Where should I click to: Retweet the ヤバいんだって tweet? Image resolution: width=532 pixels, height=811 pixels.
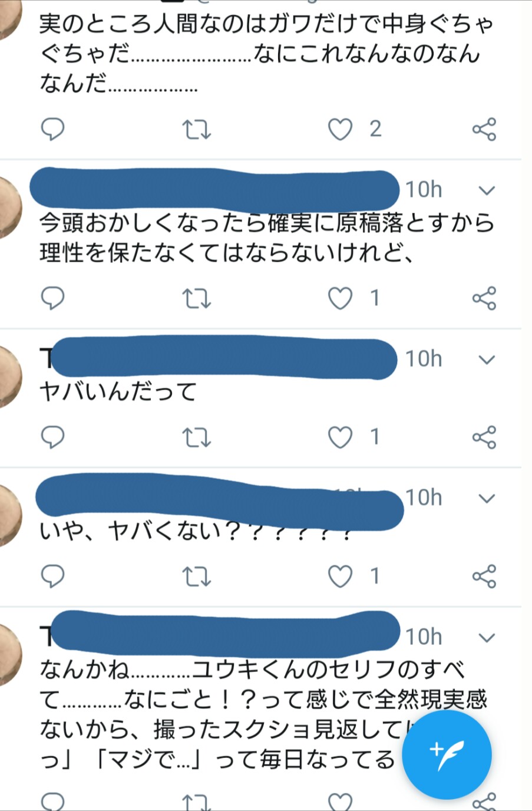point(196,437)
